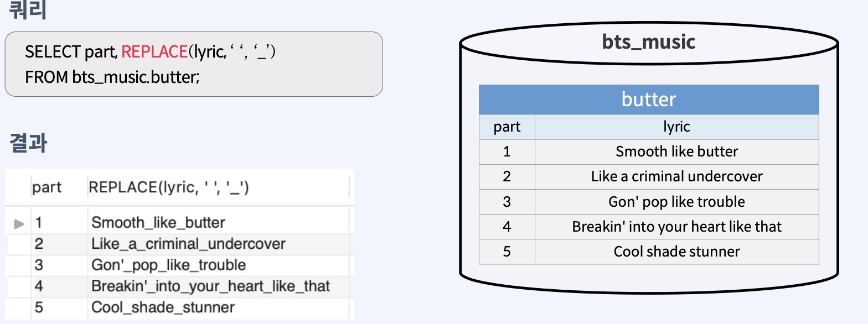Click the FROM bts_music.butter query line

[x=112, y=77]
